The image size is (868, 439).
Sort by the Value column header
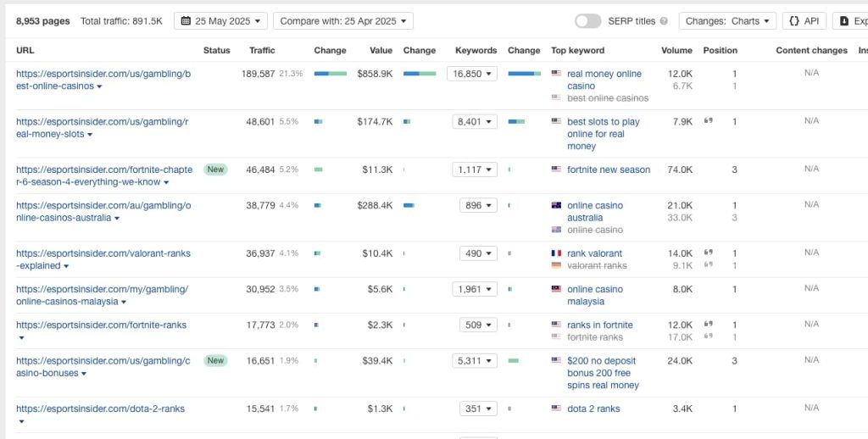click(381, 50)
